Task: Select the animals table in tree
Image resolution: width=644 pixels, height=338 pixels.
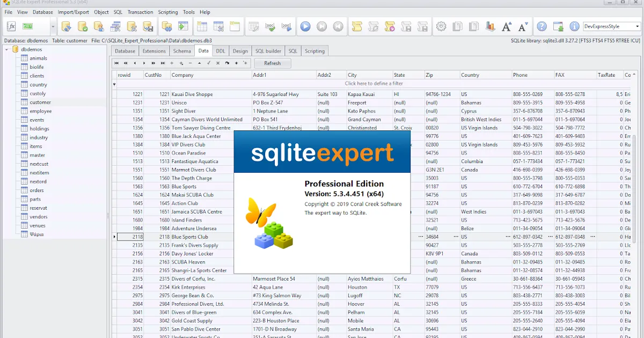Action: click(x=38, y=58)
